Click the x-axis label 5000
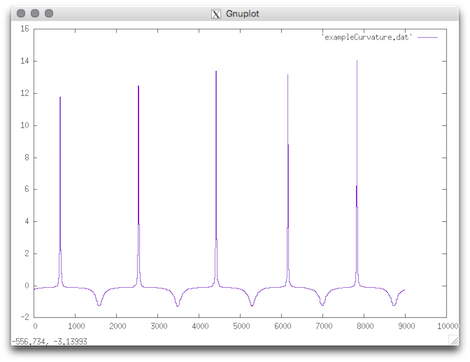Screen dimensions: 470x362 coord(241,326)
